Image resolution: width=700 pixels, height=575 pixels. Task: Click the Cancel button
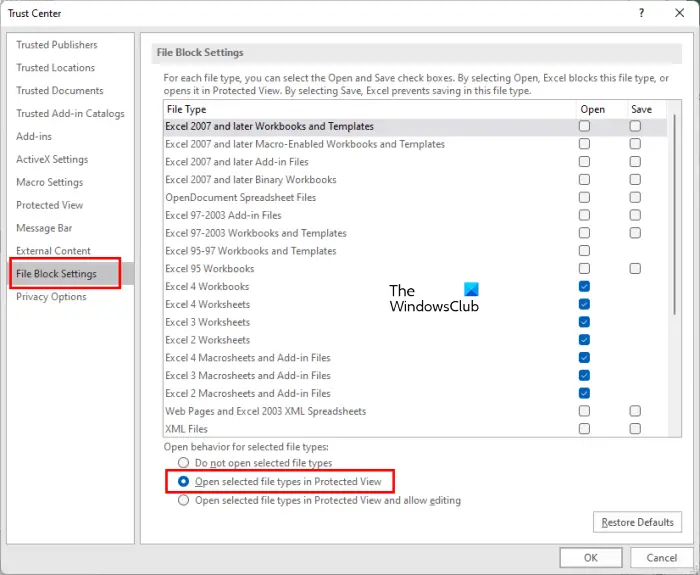(x=662, y=558)
